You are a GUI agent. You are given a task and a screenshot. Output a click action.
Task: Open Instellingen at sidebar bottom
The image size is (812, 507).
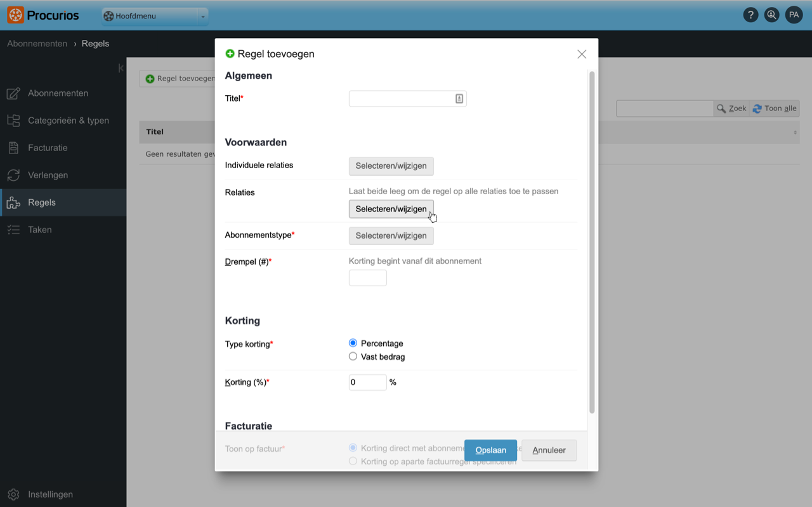(63, 494)
